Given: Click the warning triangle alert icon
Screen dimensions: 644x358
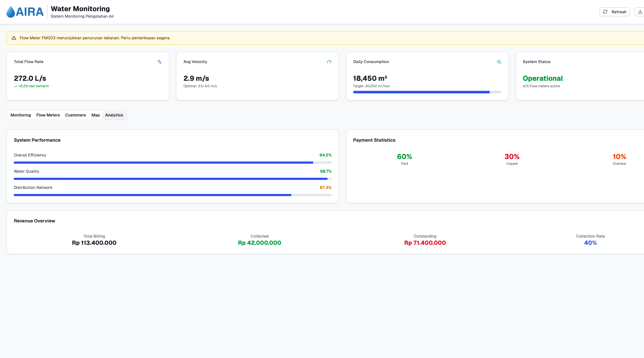Looking at the screenshot, I should pos(14,38).
